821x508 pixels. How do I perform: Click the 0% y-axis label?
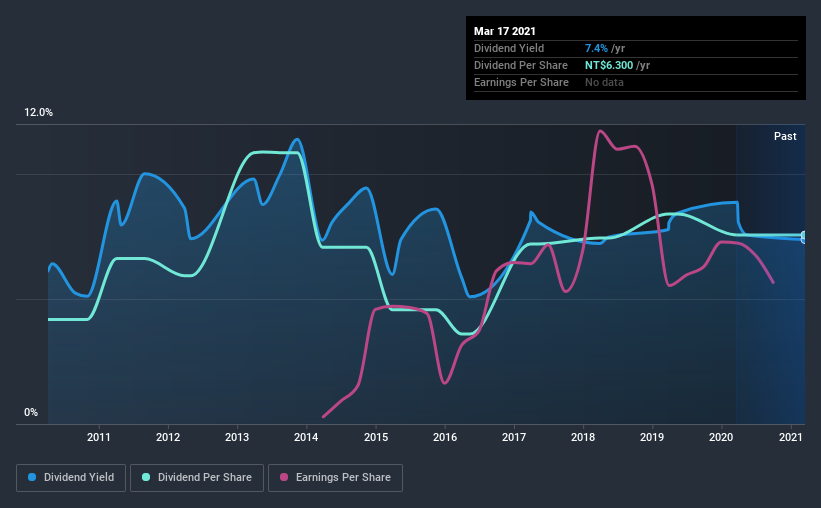(31, 413)
